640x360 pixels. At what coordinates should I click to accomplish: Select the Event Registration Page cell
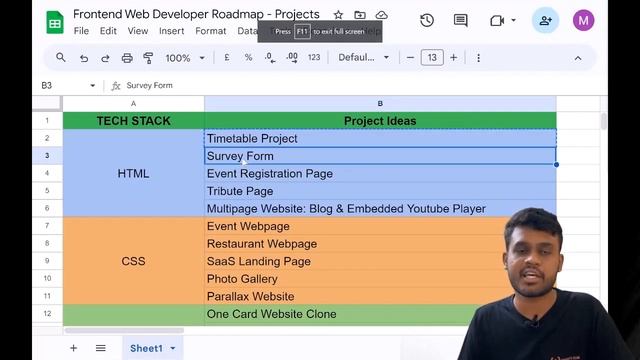[x=380, y=173]
